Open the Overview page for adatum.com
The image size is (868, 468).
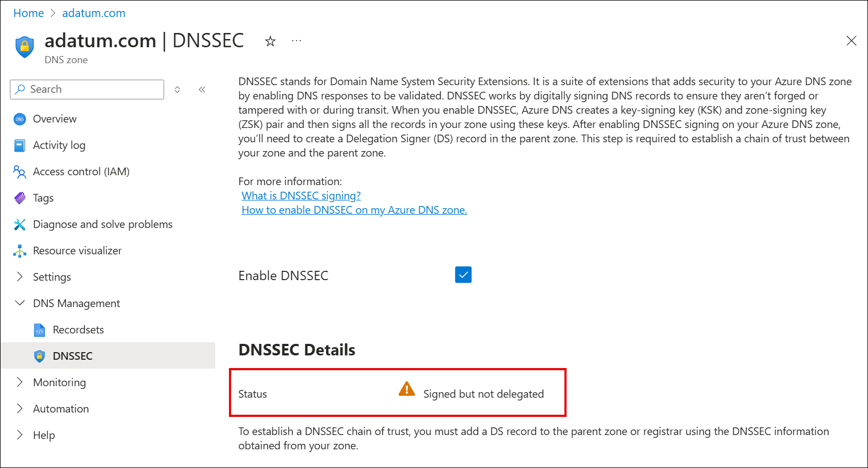(x=54, y=119)
